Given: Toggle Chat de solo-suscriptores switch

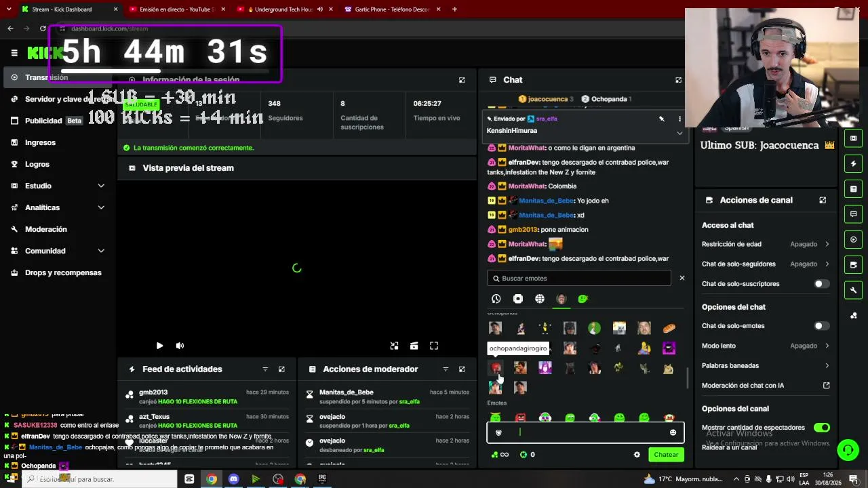Looking at the screenshot, I should click(x=821, y=284).
